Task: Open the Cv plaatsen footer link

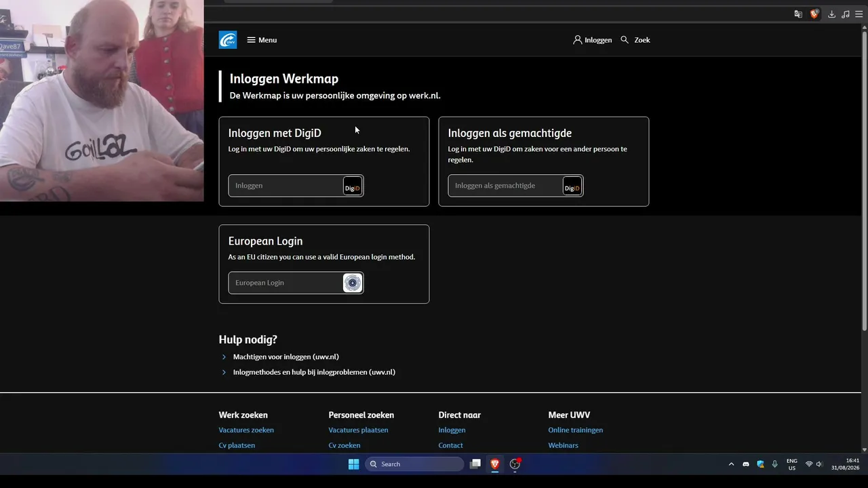Action: [237, 445]
